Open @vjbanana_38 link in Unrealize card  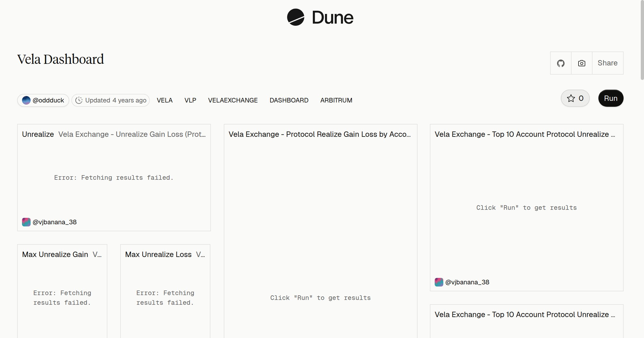coord(54,222)
